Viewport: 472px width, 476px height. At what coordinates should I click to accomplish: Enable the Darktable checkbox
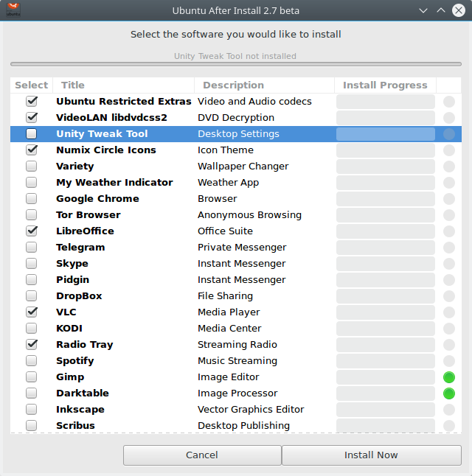32,393
